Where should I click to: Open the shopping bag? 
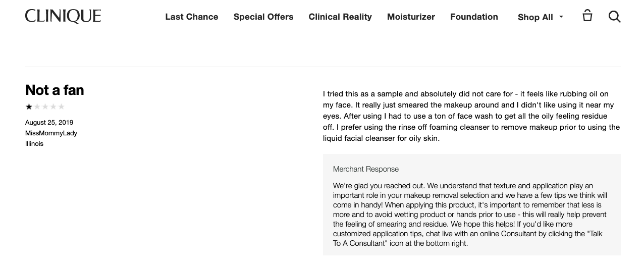coord(587,16)
